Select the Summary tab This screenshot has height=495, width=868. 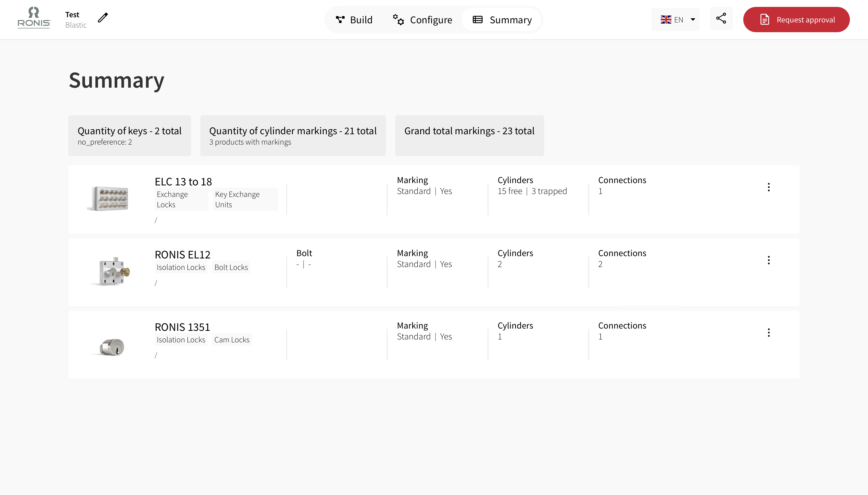coord(502,20)
